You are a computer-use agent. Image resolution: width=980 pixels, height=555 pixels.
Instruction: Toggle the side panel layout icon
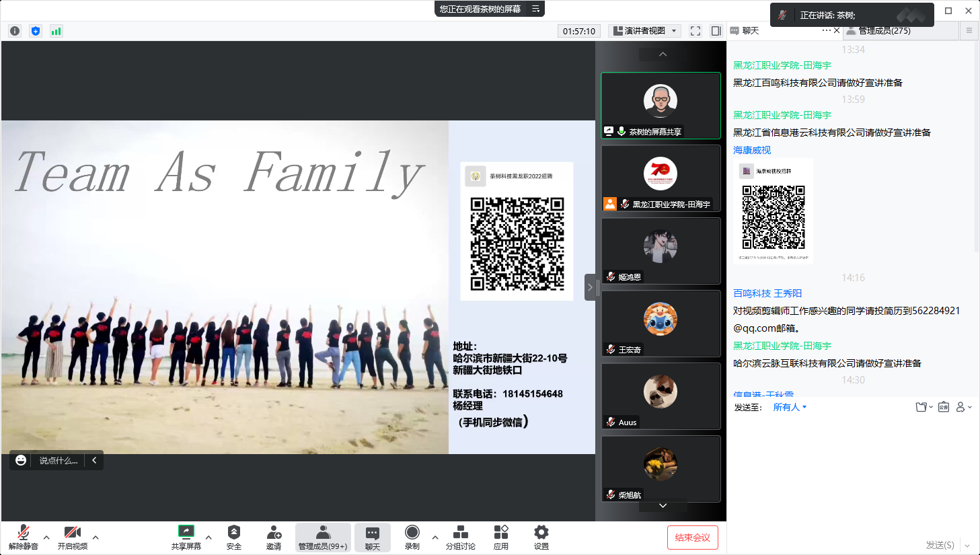point(716,31)
